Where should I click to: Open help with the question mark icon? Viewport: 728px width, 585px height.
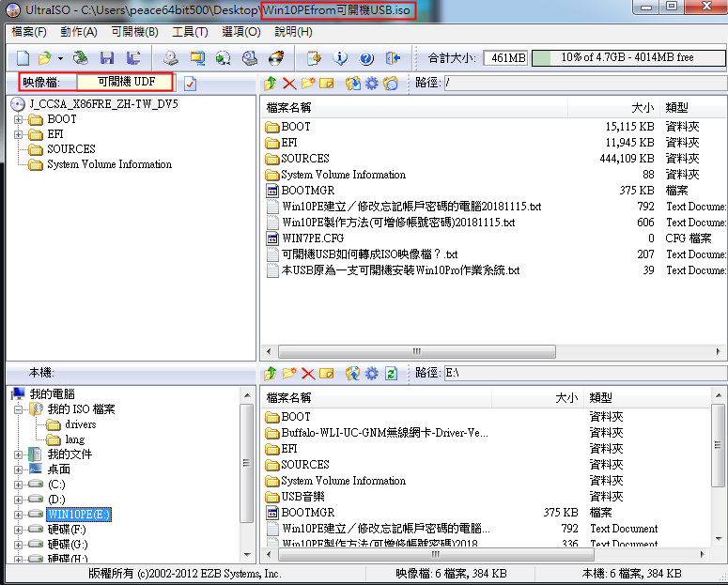(x=366, y=58)
